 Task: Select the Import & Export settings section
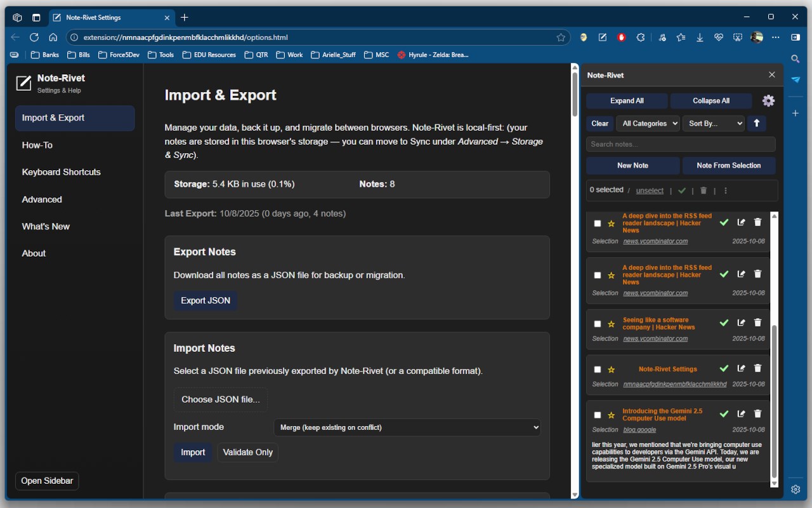pos(75,118)
